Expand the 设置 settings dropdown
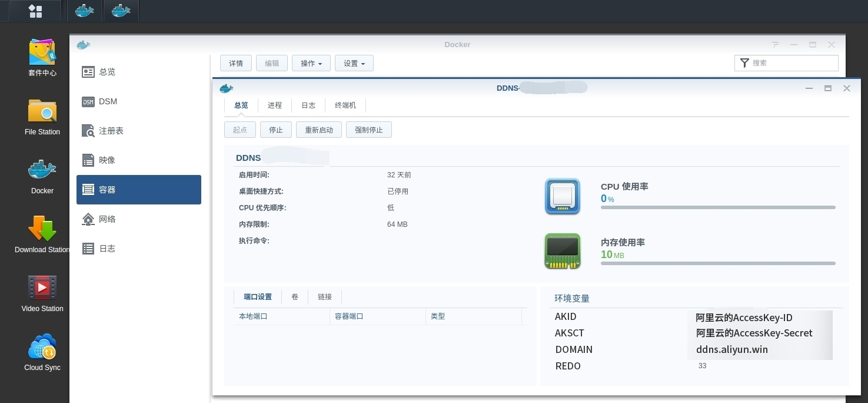The image size is (868, 403). pos(354,63)
